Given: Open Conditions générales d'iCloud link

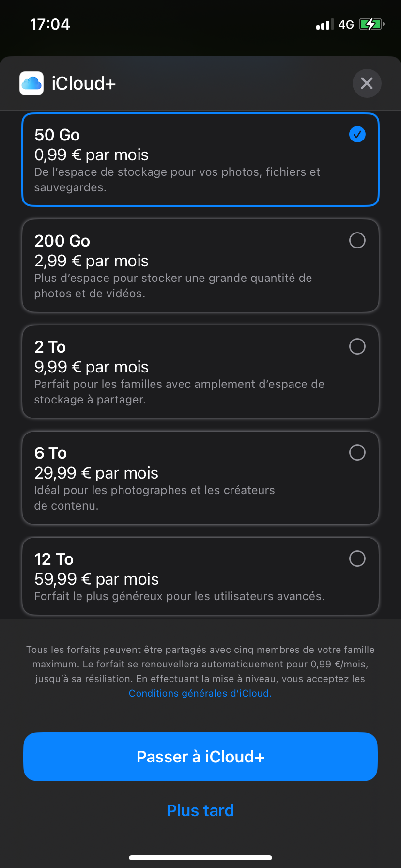Looking at the screenshot, I should point(200,693).
